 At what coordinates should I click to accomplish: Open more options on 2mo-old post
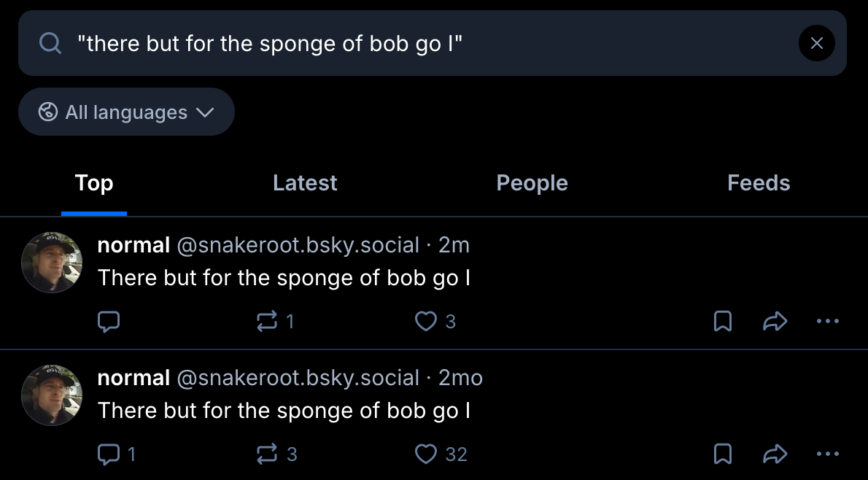tap(828, 454)
